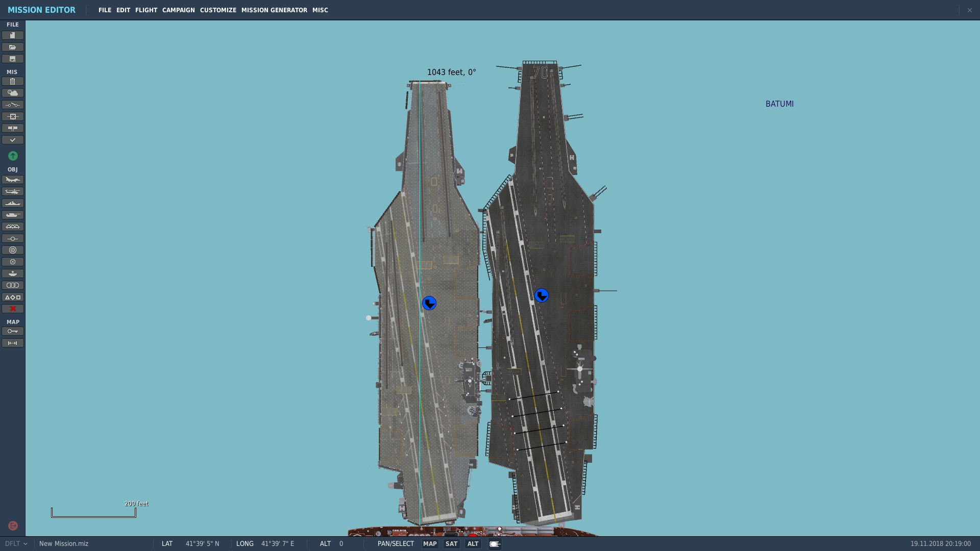
Task: Close the Mission Editor window
Action: (970, 10)
